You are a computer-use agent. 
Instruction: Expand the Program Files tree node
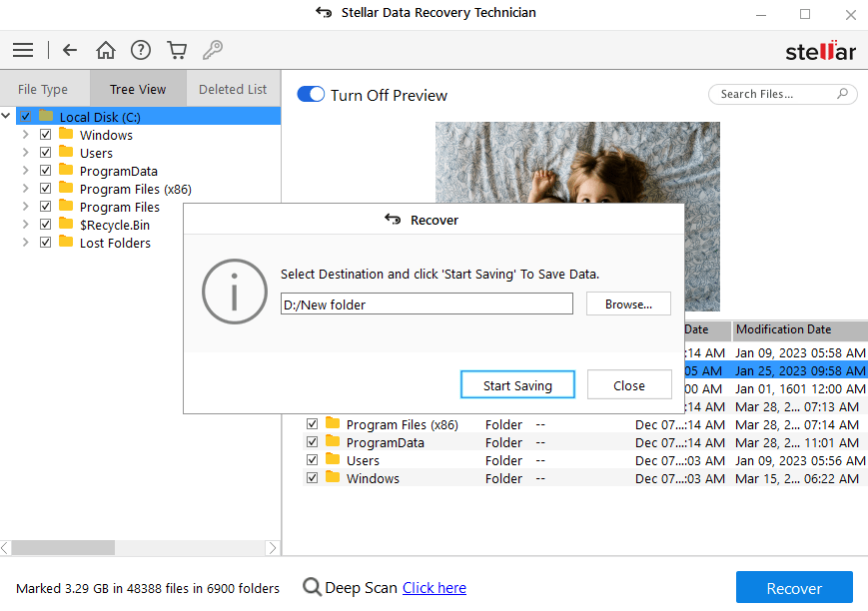[x=25, y=207]
